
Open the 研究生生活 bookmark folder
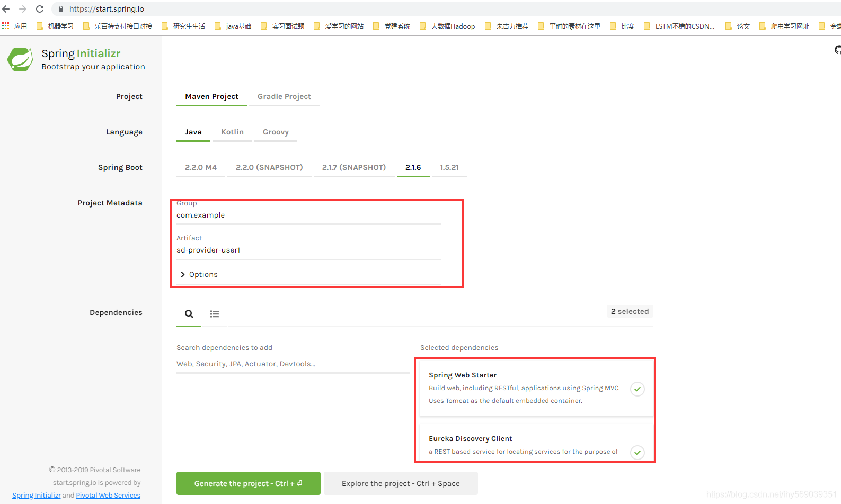click(x=184, y=26)
